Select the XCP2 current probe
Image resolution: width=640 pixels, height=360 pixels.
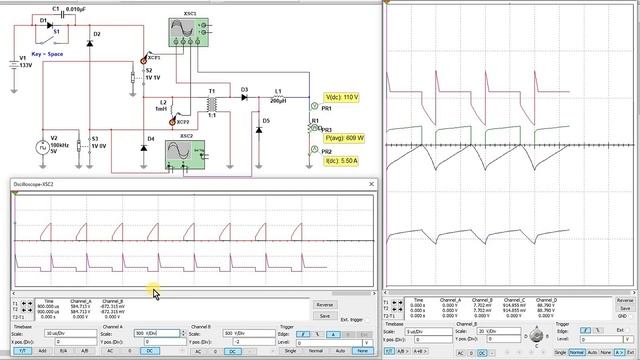pyautogui.click(x=173, y=121)
